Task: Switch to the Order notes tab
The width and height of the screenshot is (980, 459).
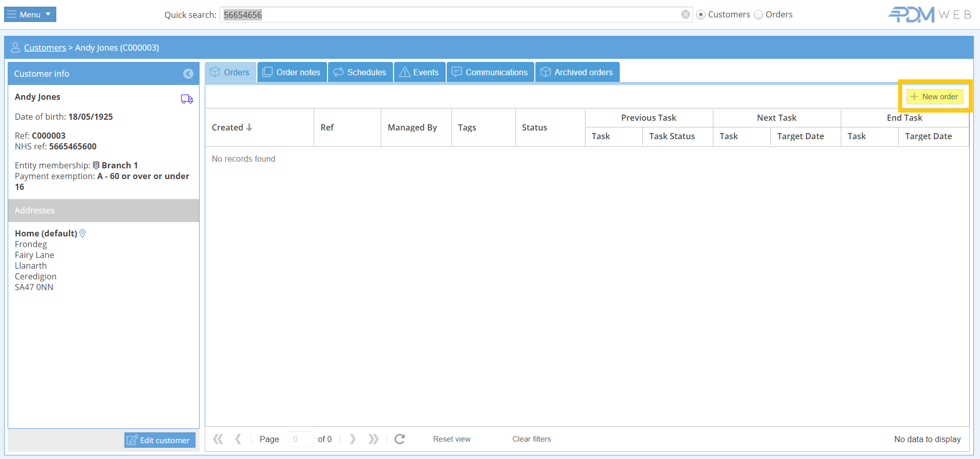Action: click(x=292, y=72)
